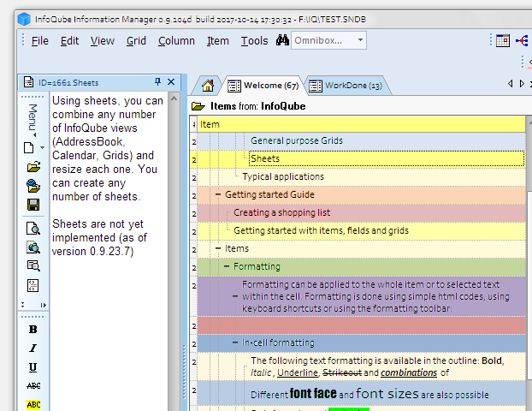Image resolution: width=532 pixels, height=411 pixels.
Task: Click 'Sheets are not yet implemented' text
Action: point(99,237)
